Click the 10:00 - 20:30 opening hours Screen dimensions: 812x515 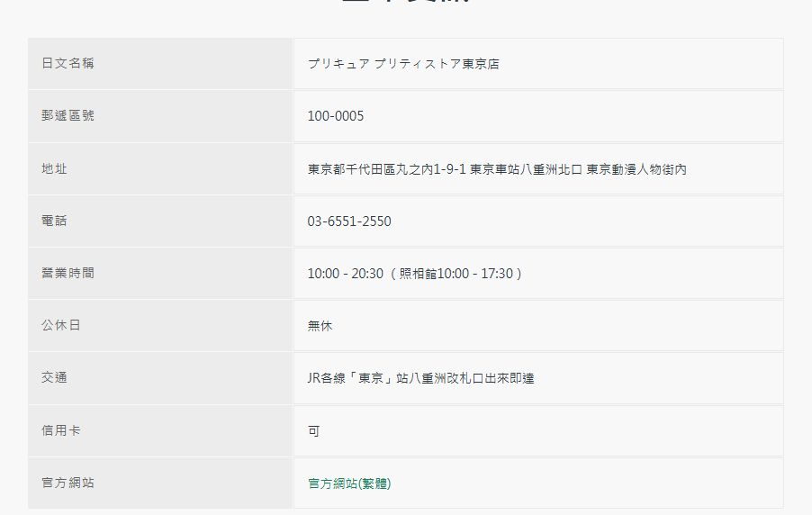345,274
